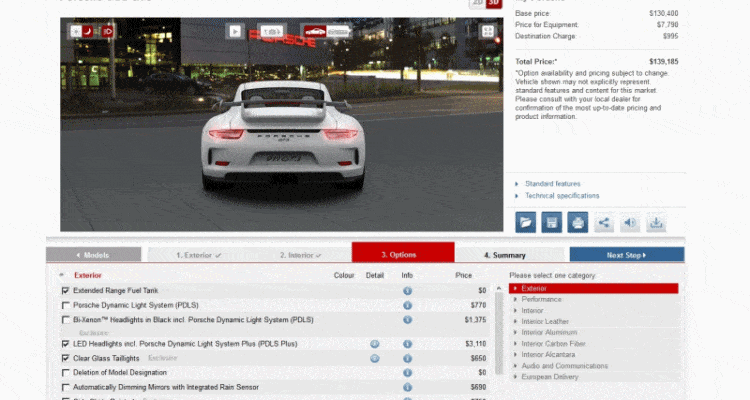Image resolution: width=750 pixels, height=400 pixels.
Task: Click the options list vertical scrollbar thumb
Action: (x=499, y=333)
